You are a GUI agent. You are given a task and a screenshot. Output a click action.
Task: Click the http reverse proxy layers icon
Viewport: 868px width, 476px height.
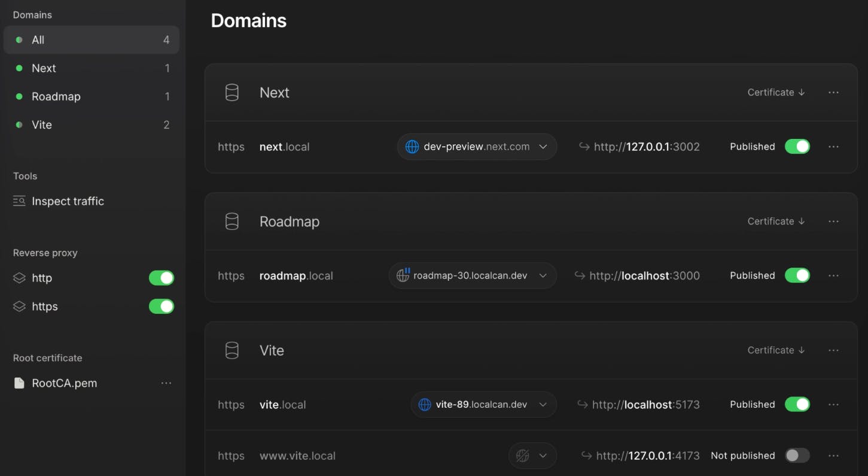[x=19, y=278]
